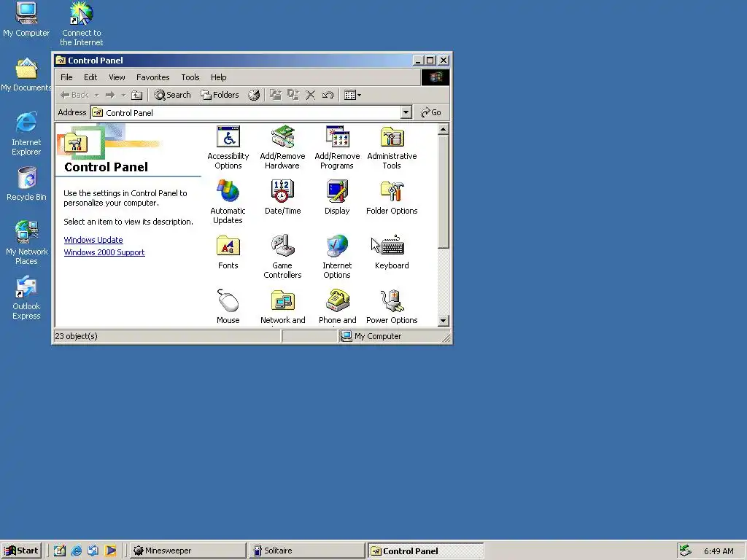Viewport: 747px width, 560px height.
Task: Click the system tray network icon
Action: point(685,551)
